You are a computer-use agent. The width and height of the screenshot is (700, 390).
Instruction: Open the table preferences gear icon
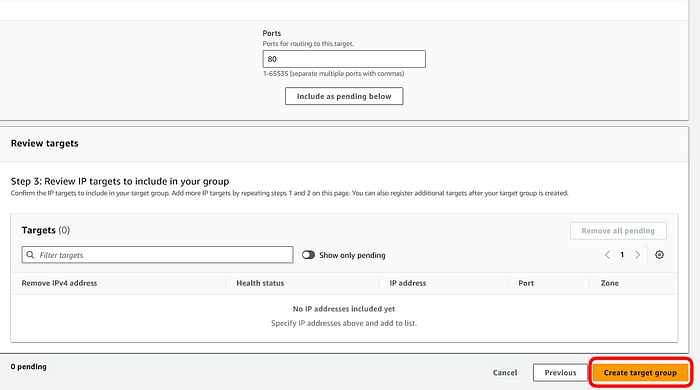coord(659,255)
